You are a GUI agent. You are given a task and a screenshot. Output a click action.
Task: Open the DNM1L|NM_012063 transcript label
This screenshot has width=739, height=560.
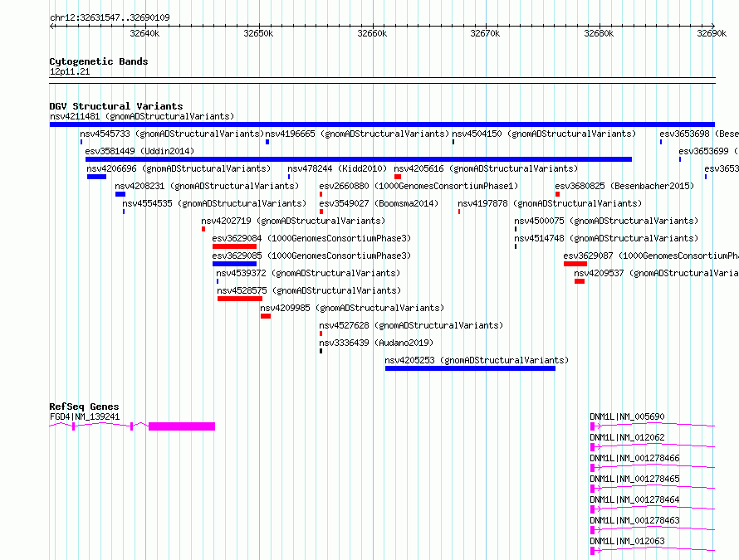627,541
